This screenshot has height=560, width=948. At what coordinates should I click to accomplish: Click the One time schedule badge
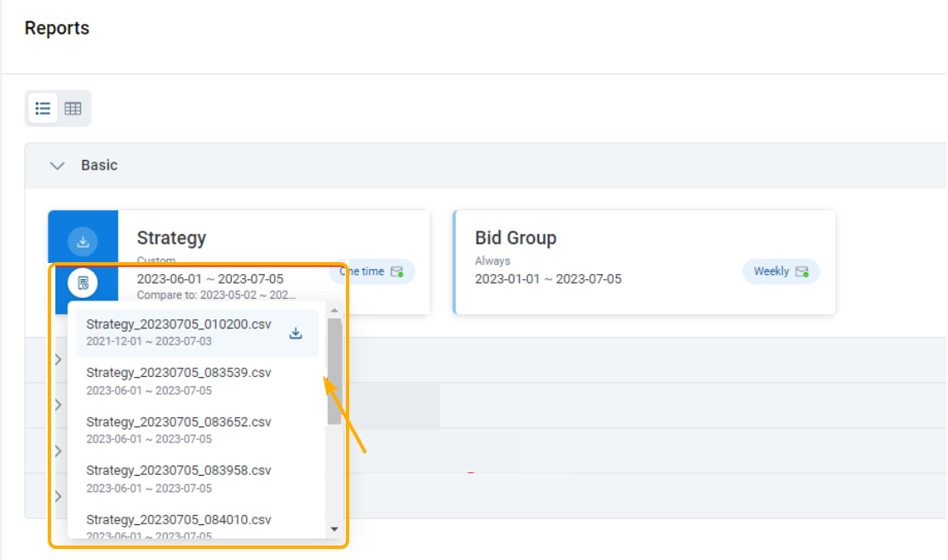pos(372,271)
